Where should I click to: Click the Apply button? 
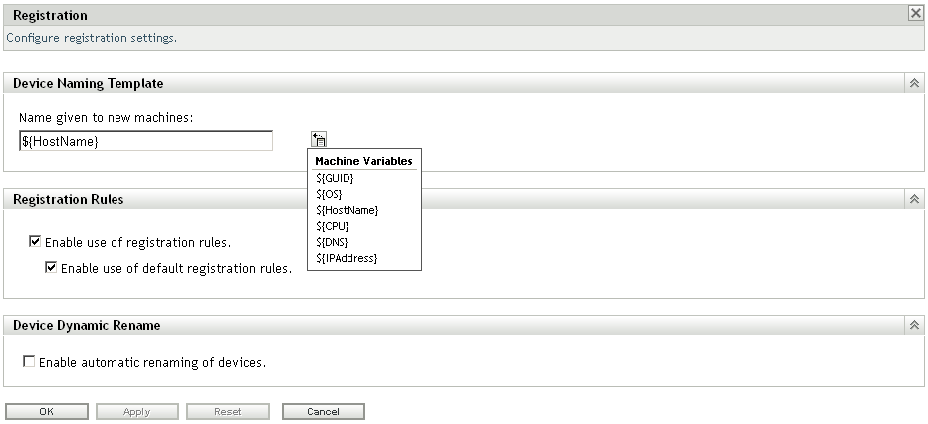tap(137, 412)
